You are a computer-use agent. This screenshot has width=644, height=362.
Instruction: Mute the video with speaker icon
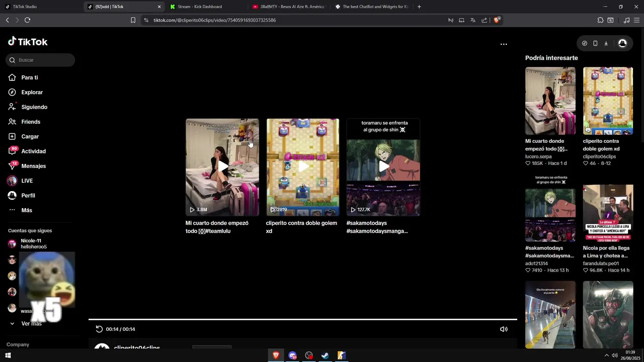pos(504,329)
